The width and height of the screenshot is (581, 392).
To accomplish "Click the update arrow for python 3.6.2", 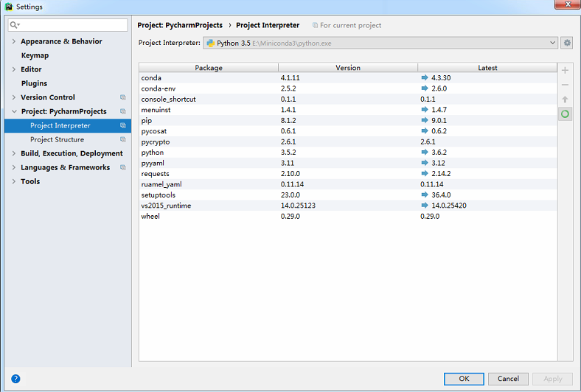I will 425,152.
